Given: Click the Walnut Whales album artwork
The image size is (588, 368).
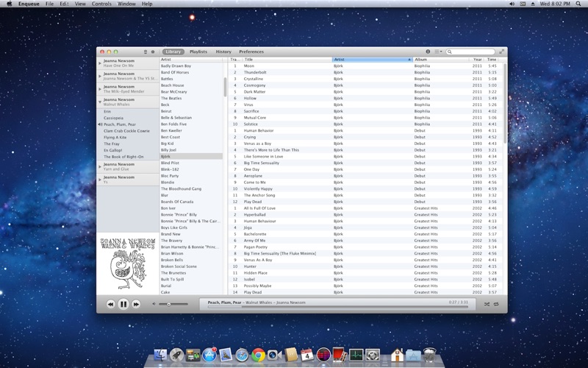Looking at the screenshot, I should (127, 263).
